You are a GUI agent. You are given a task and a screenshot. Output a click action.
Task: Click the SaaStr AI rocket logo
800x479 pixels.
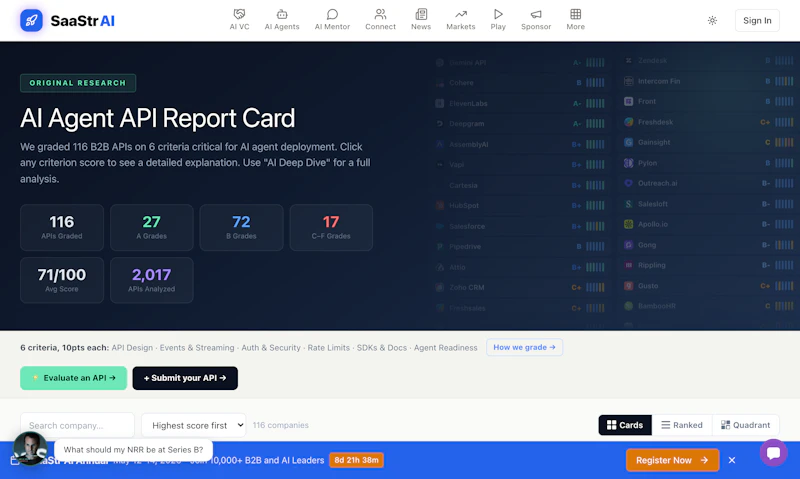pos(31,20)
